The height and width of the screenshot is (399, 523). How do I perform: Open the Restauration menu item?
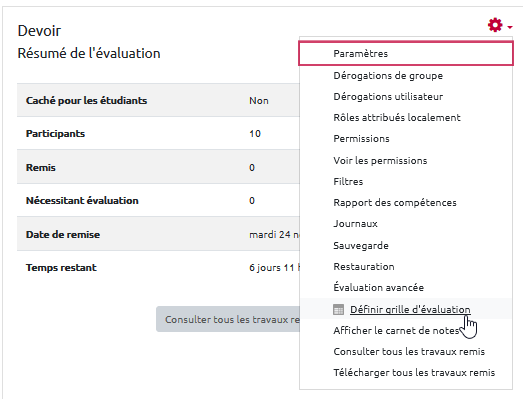[x=364, y=267]
